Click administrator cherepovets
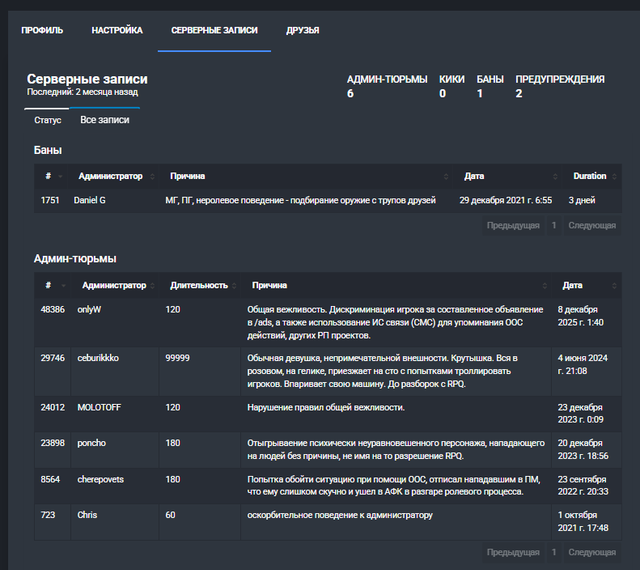This screenshot has height=570, width=640. (101, 479)
